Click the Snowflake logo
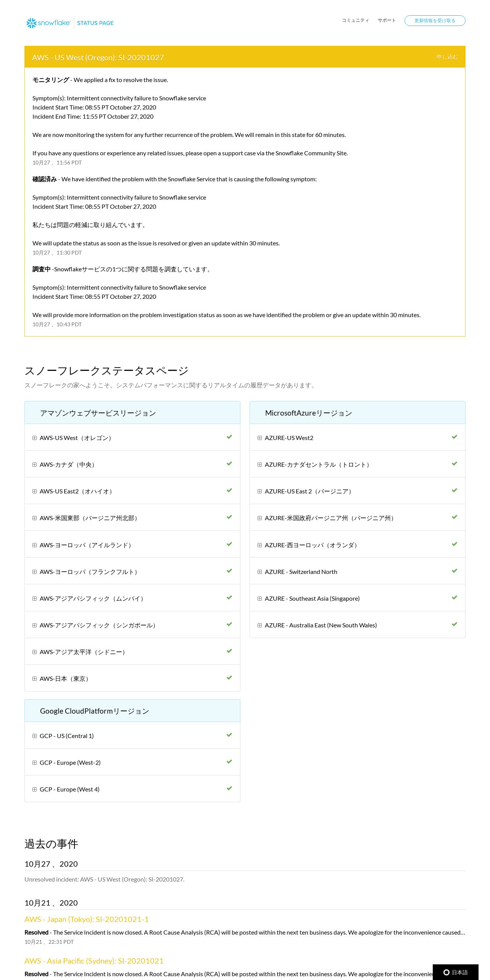The image size is (490, 980). coord(48,23)
